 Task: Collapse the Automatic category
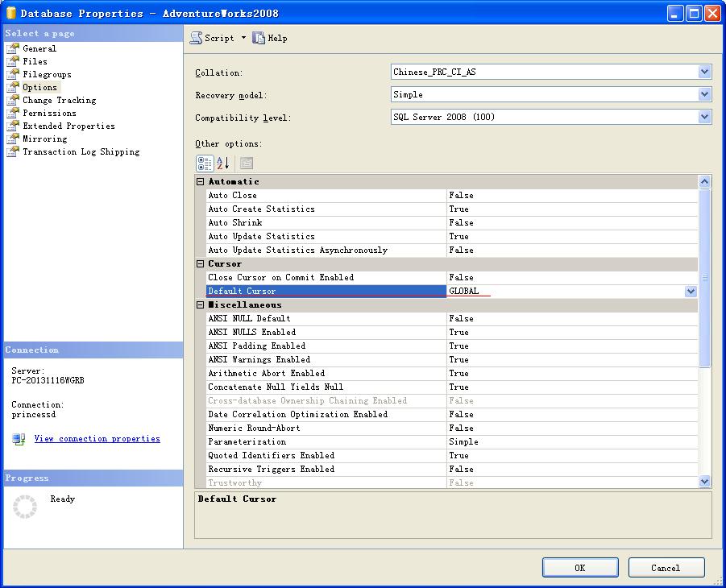pyautogui.click(x=200, y=181)
